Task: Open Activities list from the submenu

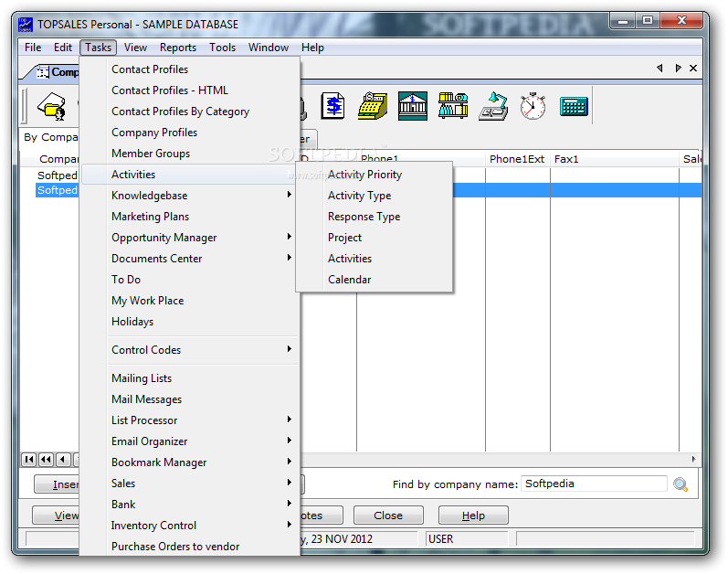Action: [x=375, y=258]
